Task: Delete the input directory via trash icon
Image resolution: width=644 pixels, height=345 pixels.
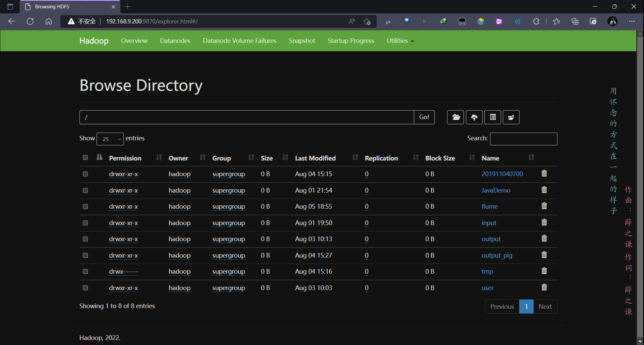Action: point(544,222)
